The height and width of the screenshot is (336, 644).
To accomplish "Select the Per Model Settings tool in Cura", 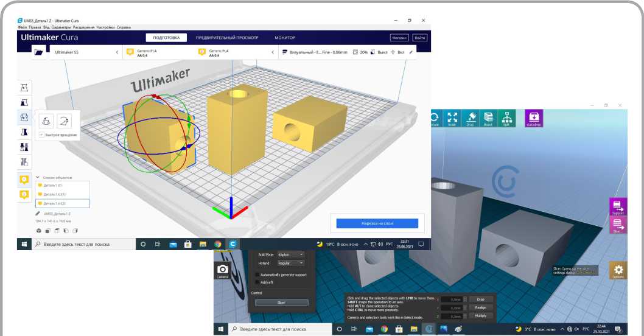I will (x=24, y=147).
